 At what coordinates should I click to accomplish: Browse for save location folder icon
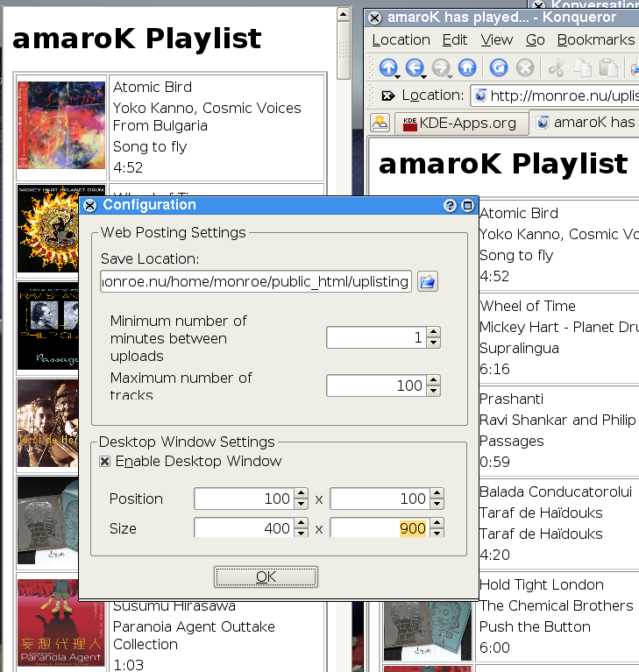[x=428, y=281]
